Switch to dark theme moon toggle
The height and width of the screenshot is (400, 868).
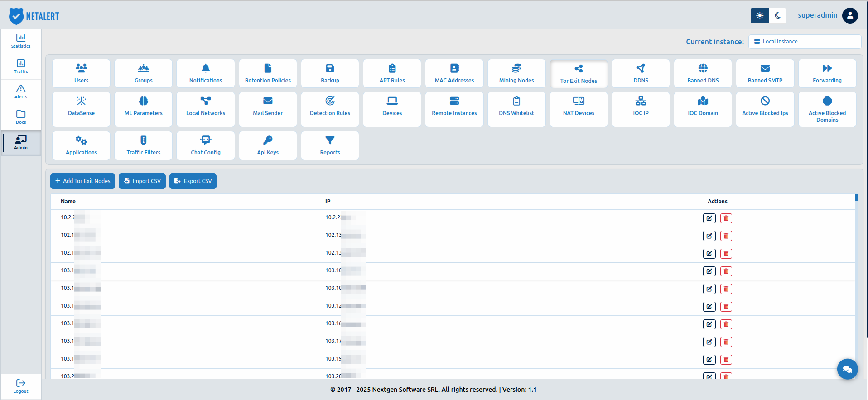coord(778,15)
